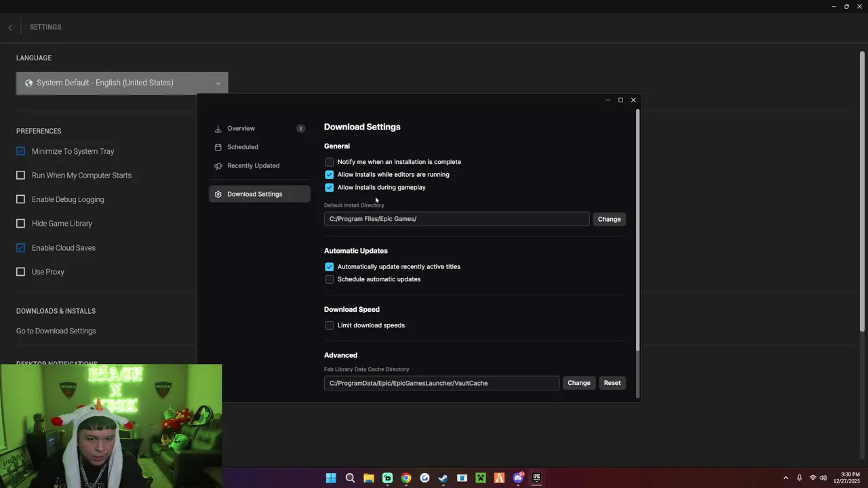The height and width of the screenshot is (488, 868).
Task: Click the Overview badge showing 1
Action: pos(300,129)
